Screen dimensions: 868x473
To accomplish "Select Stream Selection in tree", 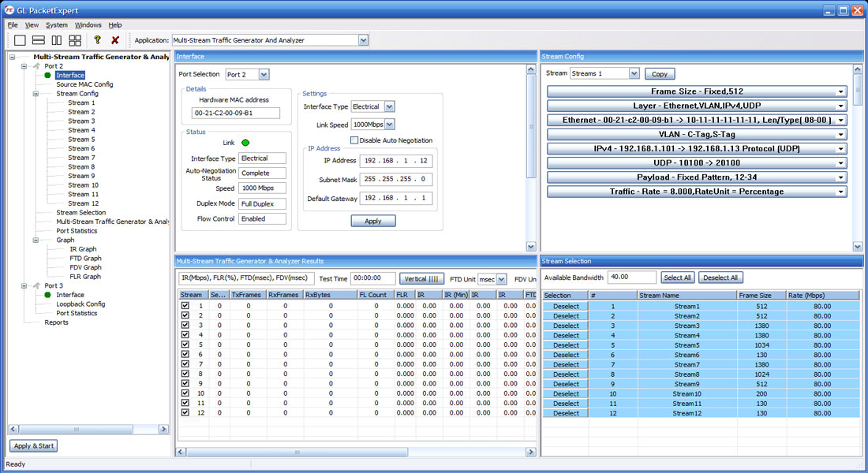I will tap(80, 212).
